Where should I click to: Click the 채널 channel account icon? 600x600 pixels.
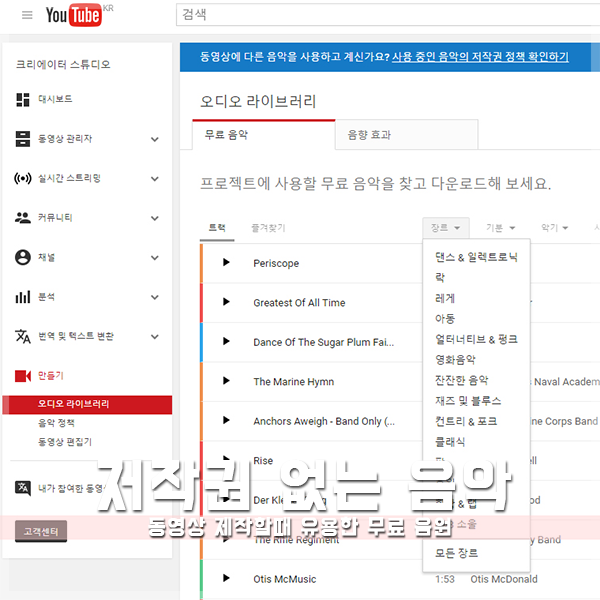(x=23, y=257)
